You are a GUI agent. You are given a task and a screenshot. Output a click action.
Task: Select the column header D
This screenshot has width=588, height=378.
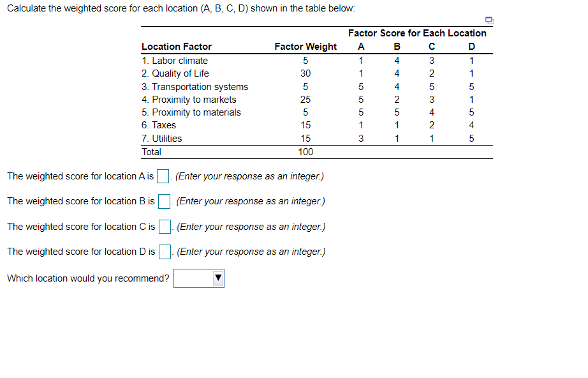[x=471, y=46]
